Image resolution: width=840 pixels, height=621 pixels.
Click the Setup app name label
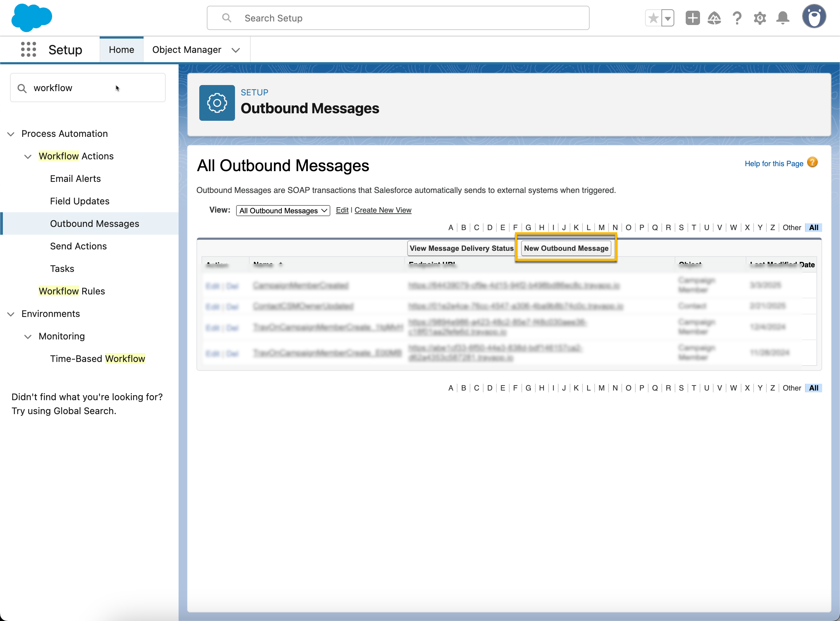tap(65, 50)
